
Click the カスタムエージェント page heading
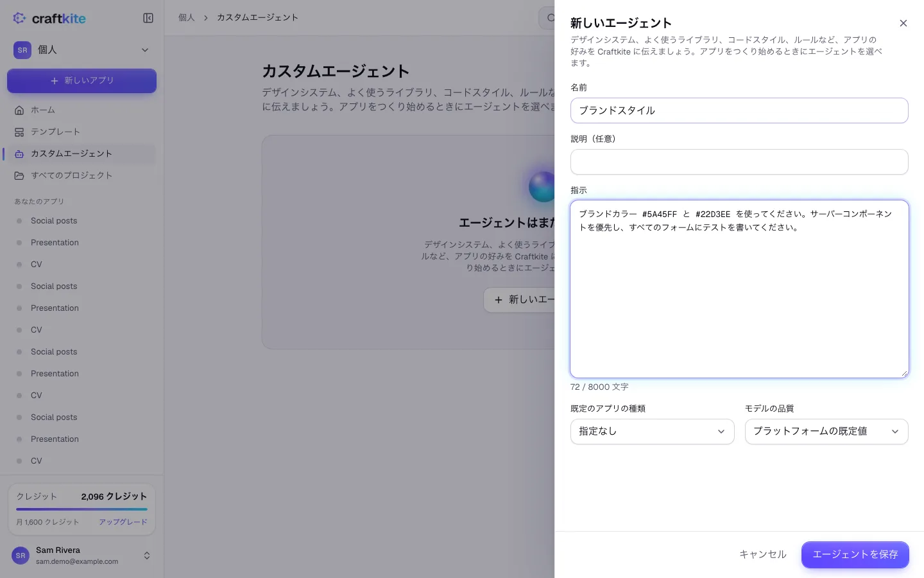(336, 71)
